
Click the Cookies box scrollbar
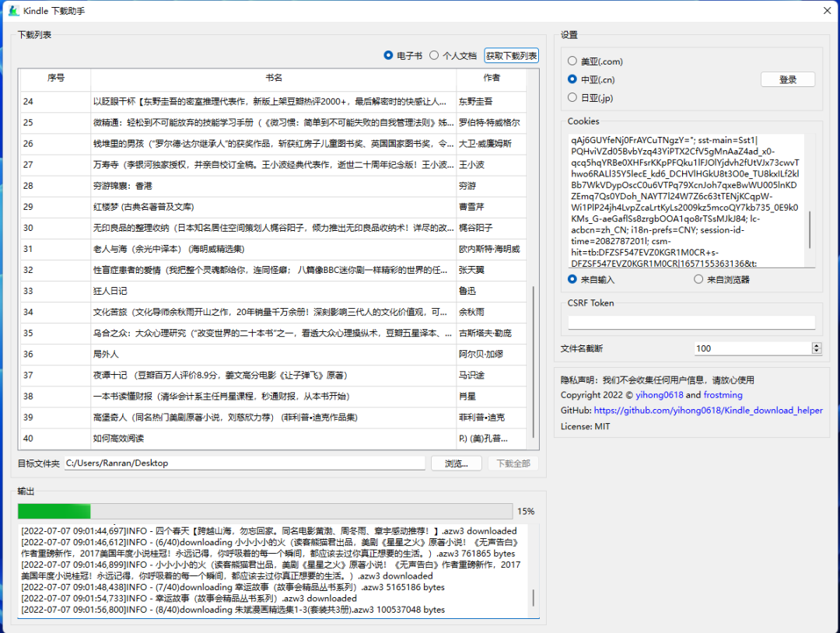[810, 229]
